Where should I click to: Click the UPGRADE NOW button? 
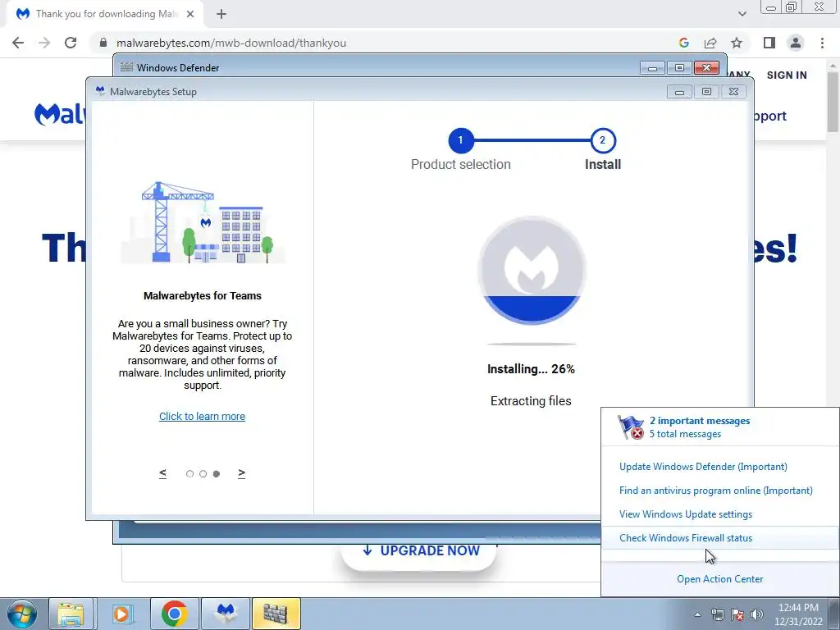(x=421, y=550)
